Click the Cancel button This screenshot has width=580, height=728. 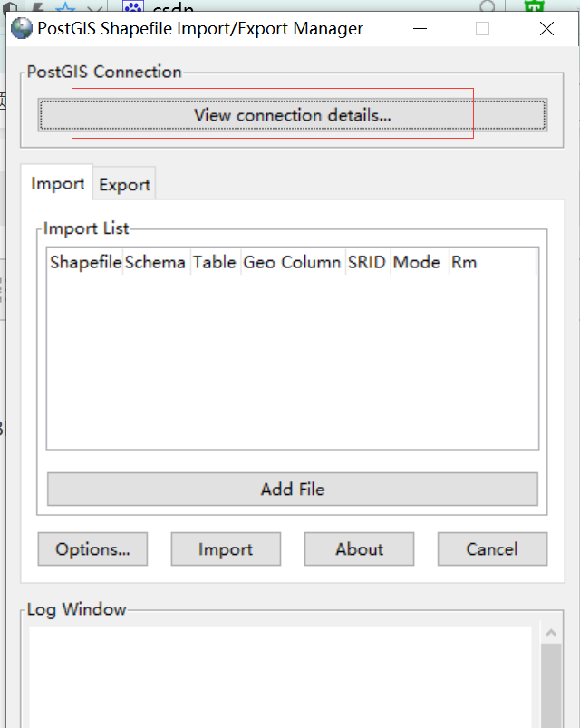pyautogui.click(x=492, y=549)
